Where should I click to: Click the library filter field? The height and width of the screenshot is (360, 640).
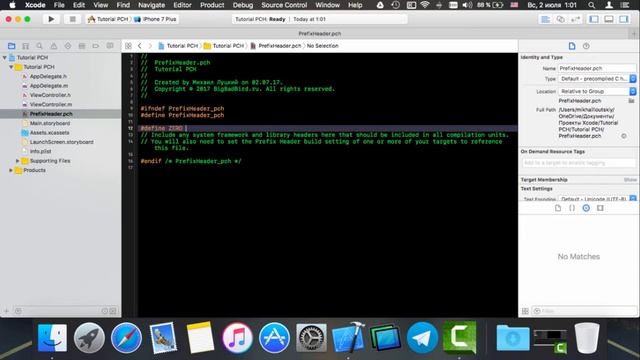(584, 311)
